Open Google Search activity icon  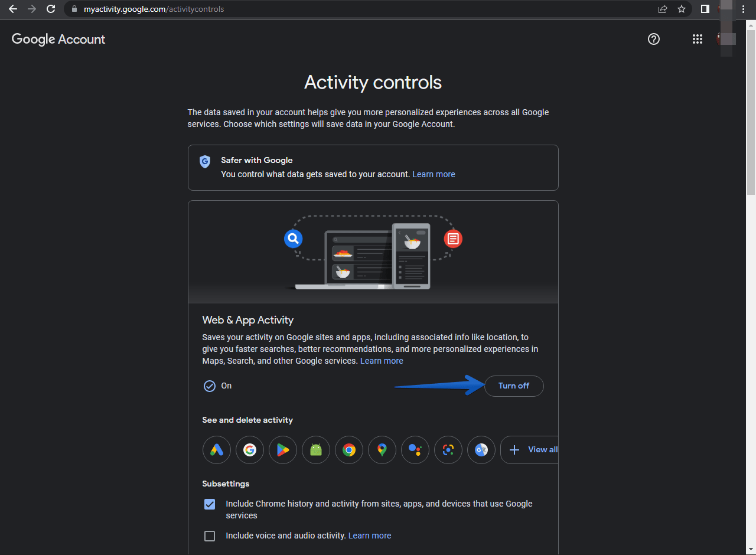tap(250, 450)
